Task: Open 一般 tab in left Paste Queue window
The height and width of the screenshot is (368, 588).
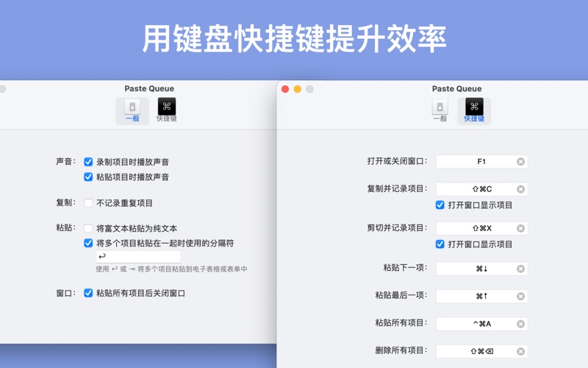Action: click(132, 111)
